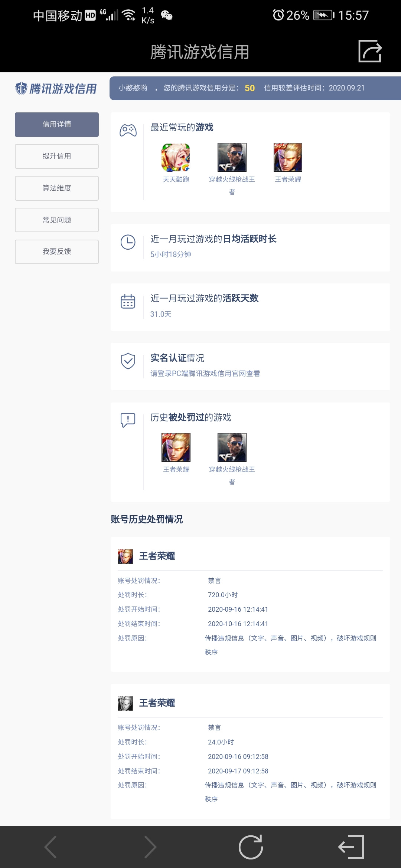The width and height of the screenshot is (401, 868).
Task: Click 信用较差评估时间 date 2020.09.21
Action: coord(347,88)
